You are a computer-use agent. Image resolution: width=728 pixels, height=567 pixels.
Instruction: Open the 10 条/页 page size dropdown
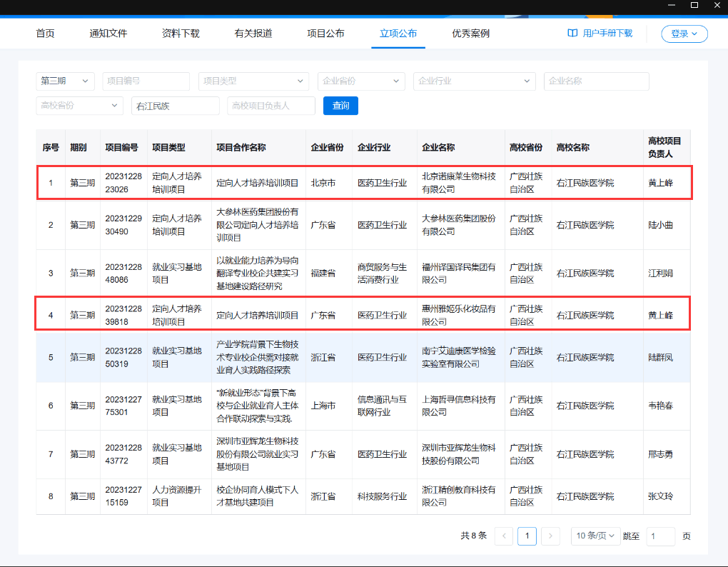point(596,536)
